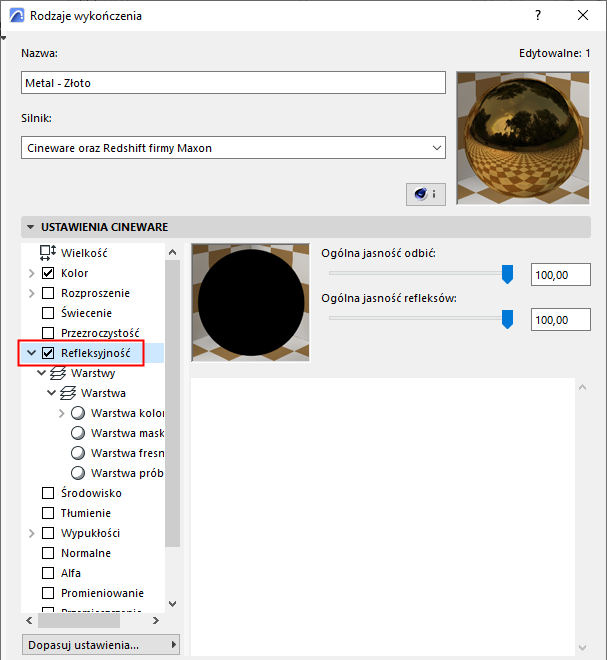The height and width of the screenshot is (660, 607).
Task: Click the tree list scroll up arrow
Action: [x=172, y=252]
